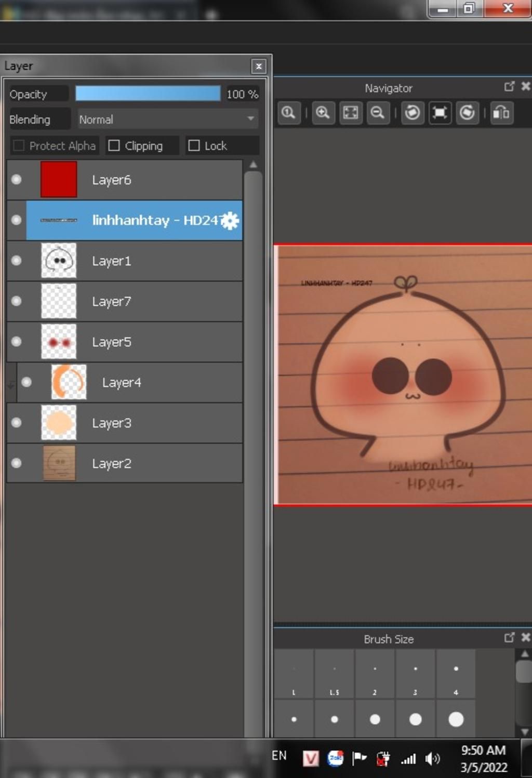Select brush size 1.5 preset
The width and height of the screenshot is (532, 778).
click(335, 673)
